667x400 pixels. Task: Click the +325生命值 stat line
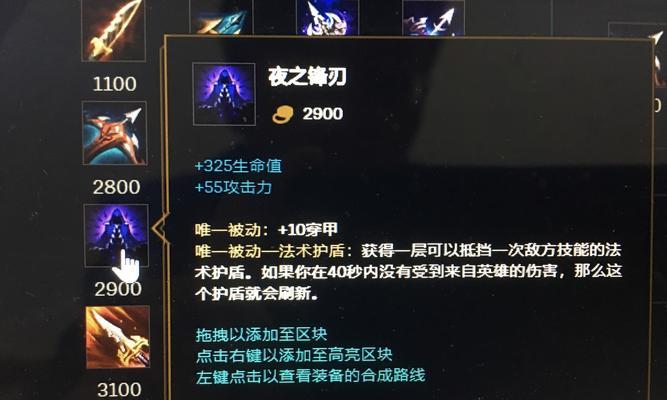click(x=238, y=166)
